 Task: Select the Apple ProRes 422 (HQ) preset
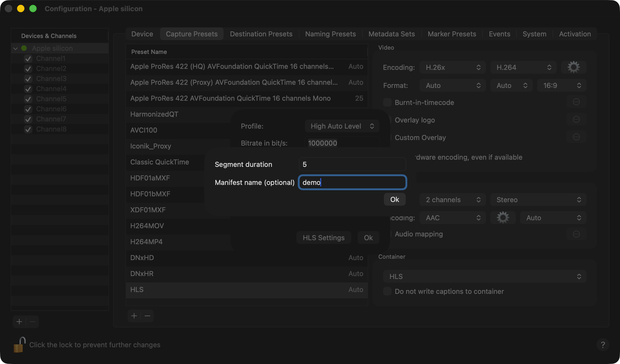click(247, 66)
